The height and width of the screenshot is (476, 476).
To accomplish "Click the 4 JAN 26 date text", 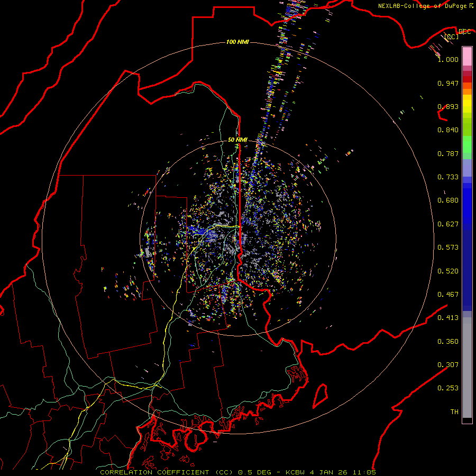I will tap(329, 472).
